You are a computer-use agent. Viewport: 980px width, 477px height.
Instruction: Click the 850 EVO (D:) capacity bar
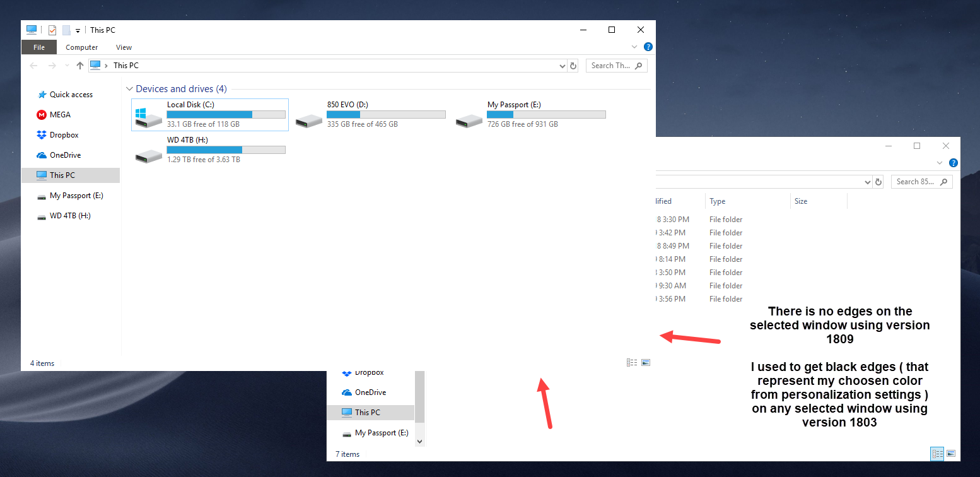pyautogui.click(x=386, y=115)
